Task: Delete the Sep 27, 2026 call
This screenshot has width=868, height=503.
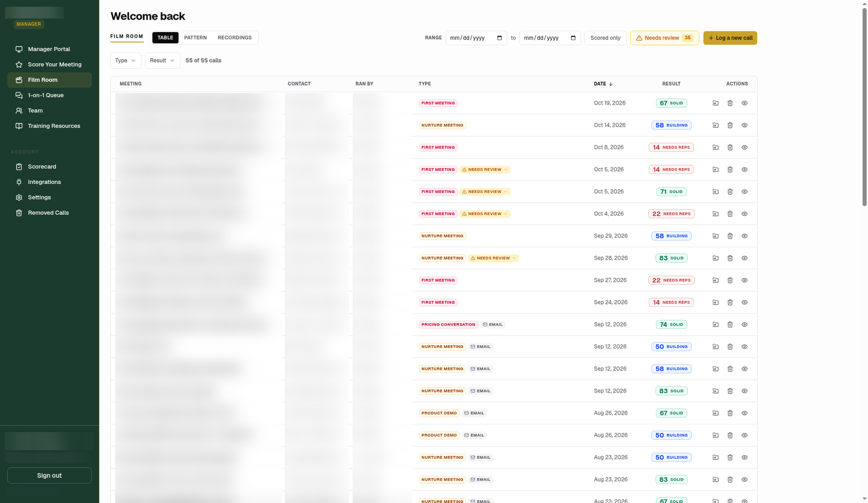Action: coord(730,280)
